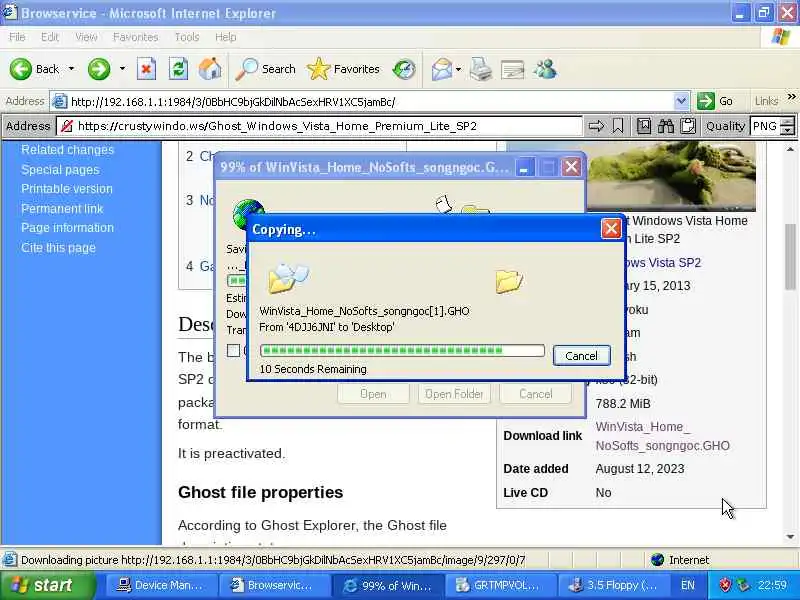Screen dimensions: 800x600
Task: Click Open in the download dialog
Action: pyautogui.click(x=373, y=394)
